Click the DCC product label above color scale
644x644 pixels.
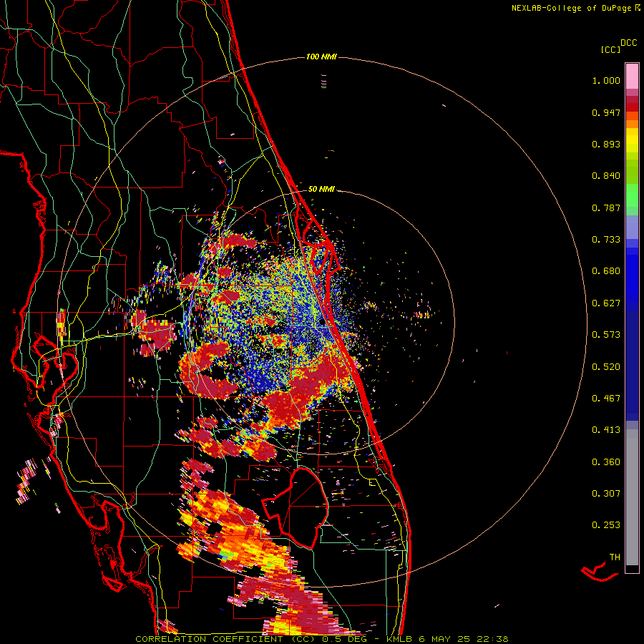[629, 43]
